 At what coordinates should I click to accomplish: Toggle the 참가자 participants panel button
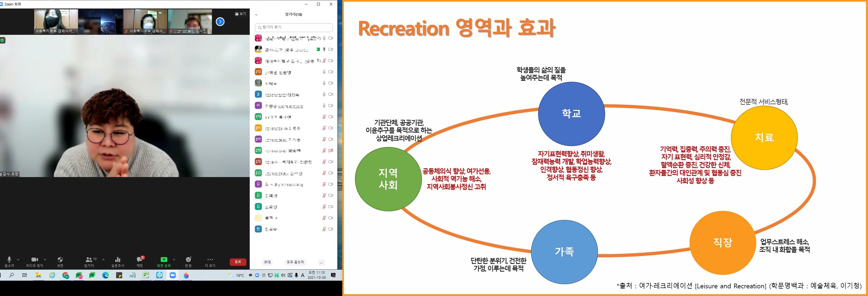click(89, 260)
